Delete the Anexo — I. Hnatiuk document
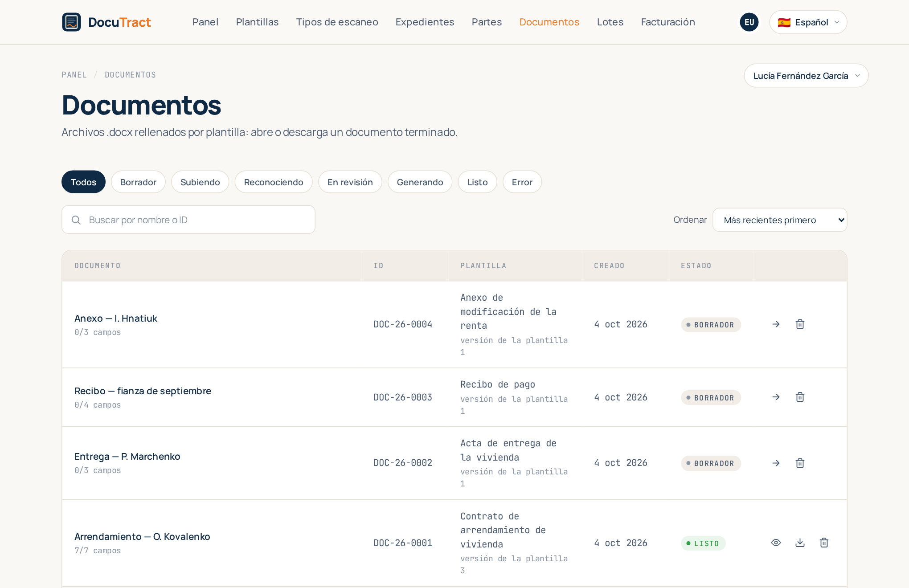The height and width of the screenshot is (588, 909). 800,324
